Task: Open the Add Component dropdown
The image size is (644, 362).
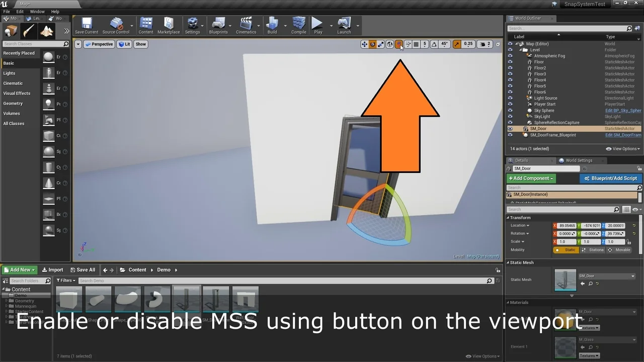Action: click(x=531, y=178)
